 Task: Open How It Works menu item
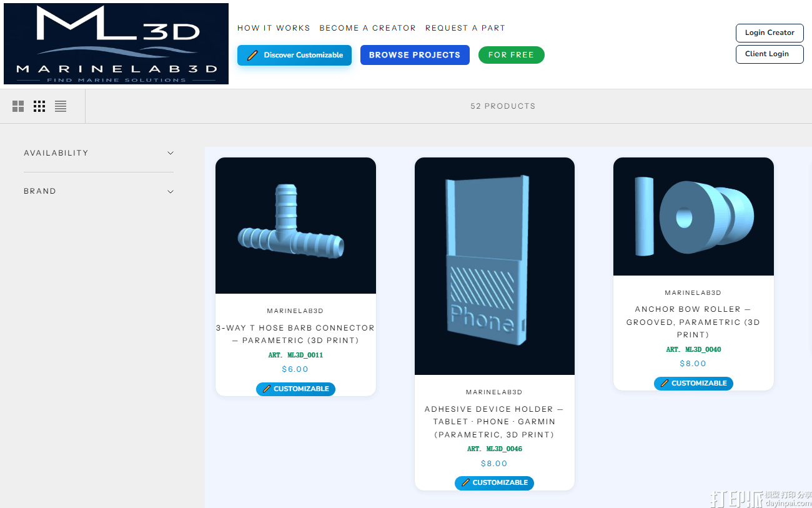click(x=274, y=28)
